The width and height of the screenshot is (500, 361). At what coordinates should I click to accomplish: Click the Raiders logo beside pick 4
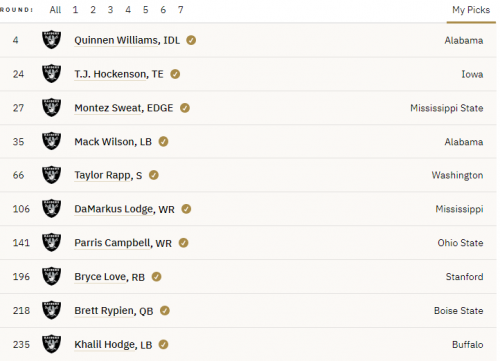point(51,40)
